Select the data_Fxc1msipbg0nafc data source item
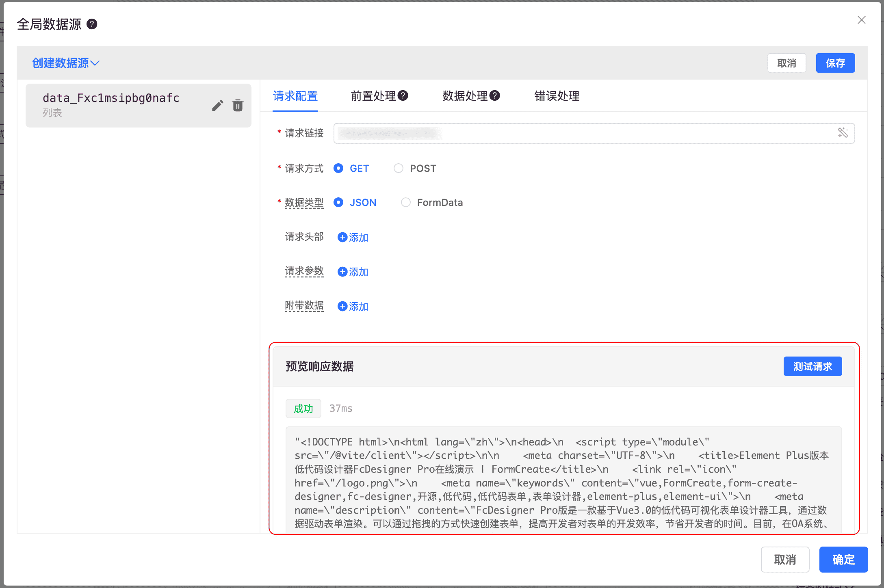The image size is (884, 588). pos(138,105)
